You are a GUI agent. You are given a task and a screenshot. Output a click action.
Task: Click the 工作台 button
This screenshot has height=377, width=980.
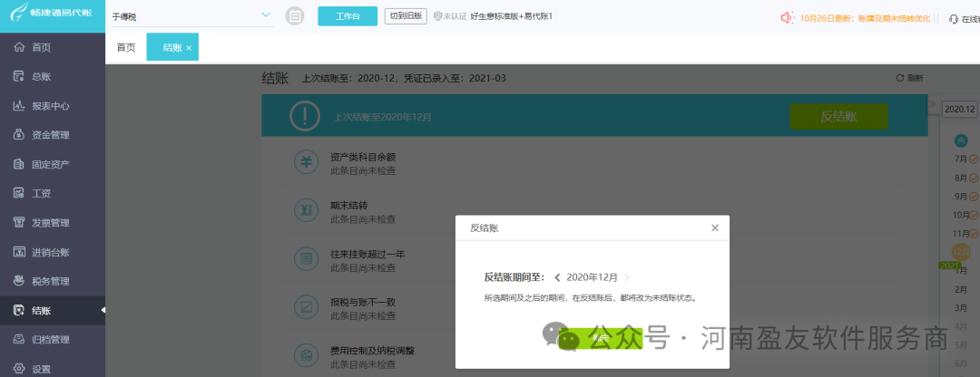point(348,16)
